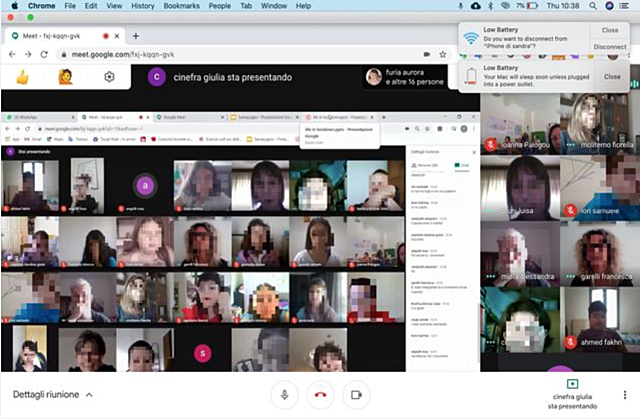Image resolution: width=640 pixels, height=419 pixels.
Task: Open the View menu
Action: point(114,6)
